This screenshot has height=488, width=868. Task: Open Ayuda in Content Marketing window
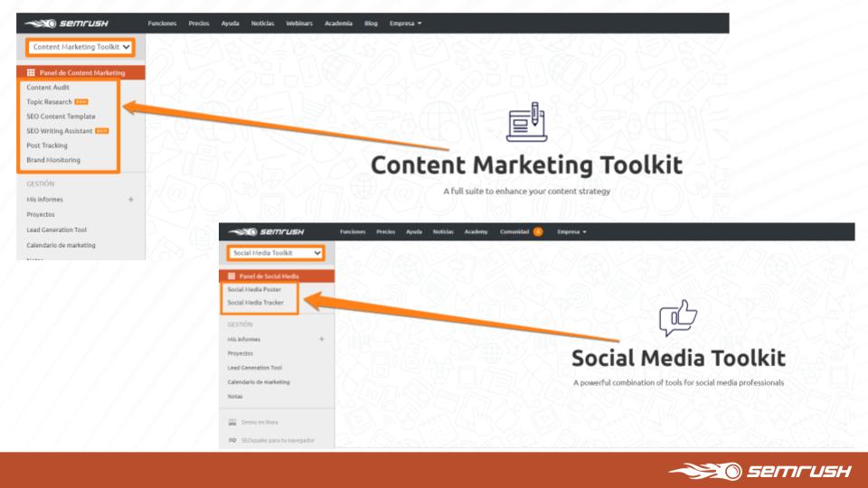point(231,23)
